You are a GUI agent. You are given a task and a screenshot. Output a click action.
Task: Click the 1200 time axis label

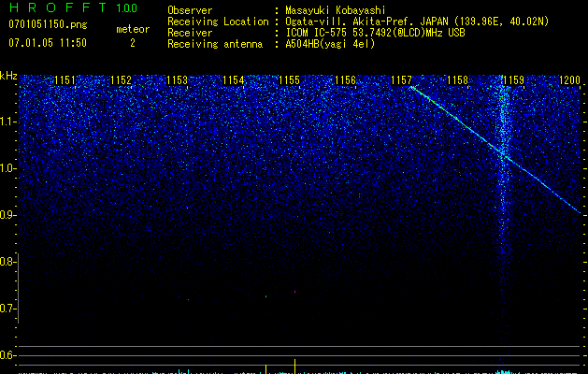coord(569,80)
